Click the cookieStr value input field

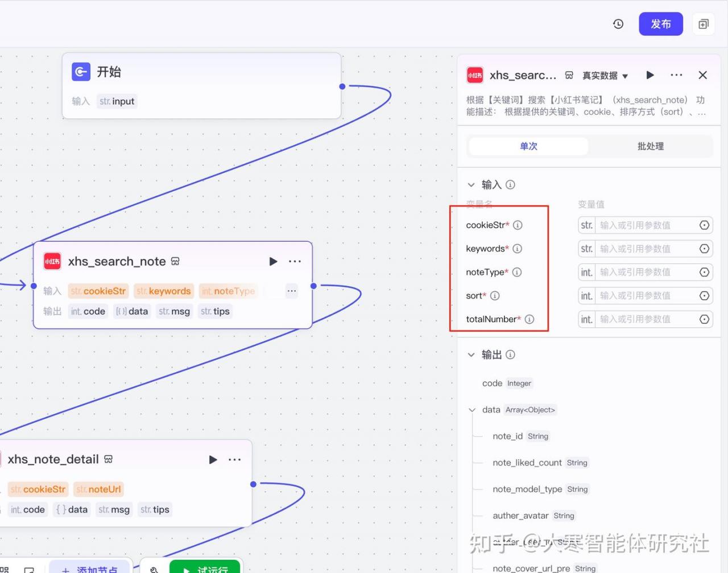coord(645,225)
